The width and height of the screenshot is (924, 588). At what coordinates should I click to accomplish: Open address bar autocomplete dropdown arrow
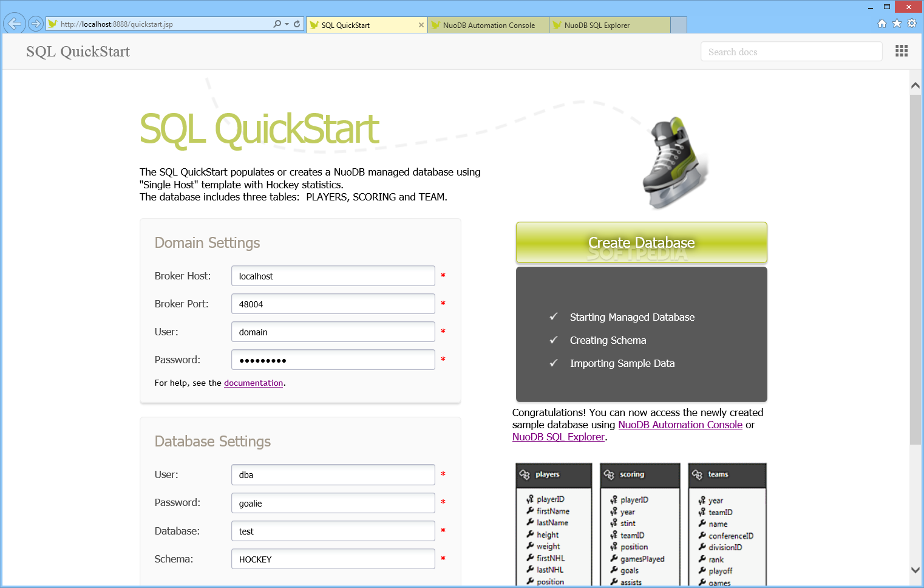[x=287, y=24]
